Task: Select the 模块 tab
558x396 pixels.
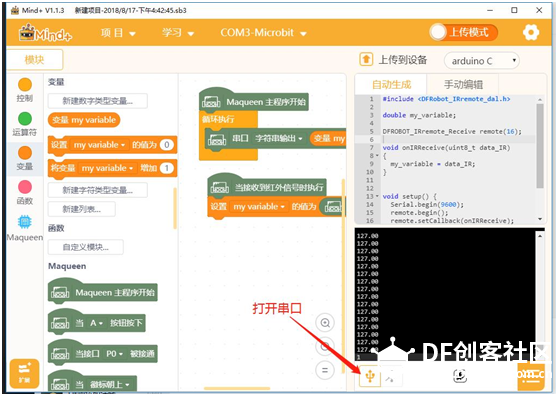Action: 35,59
